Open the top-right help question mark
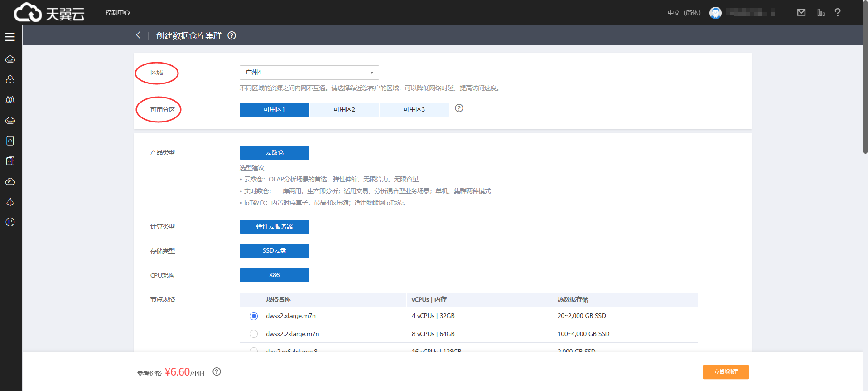Image resolution: width=868 pixels, height=391 pixels. point(838,12)
